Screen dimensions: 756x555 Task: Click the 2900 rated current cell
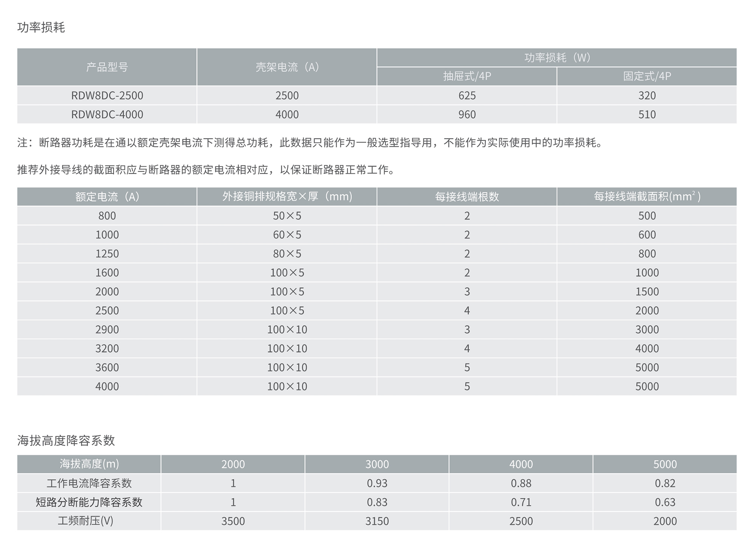pyautogui.click(x=107, y=330)
